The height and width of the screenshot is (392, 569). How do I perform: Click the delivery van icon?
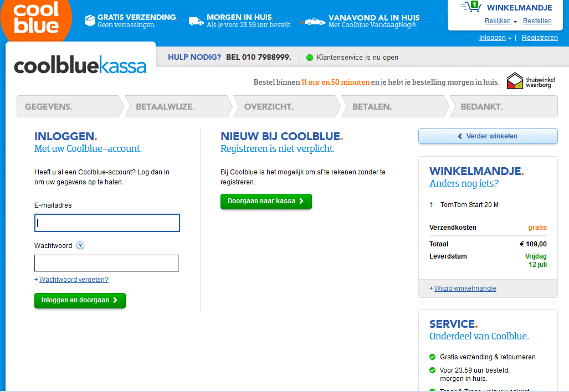pos(196,22)
